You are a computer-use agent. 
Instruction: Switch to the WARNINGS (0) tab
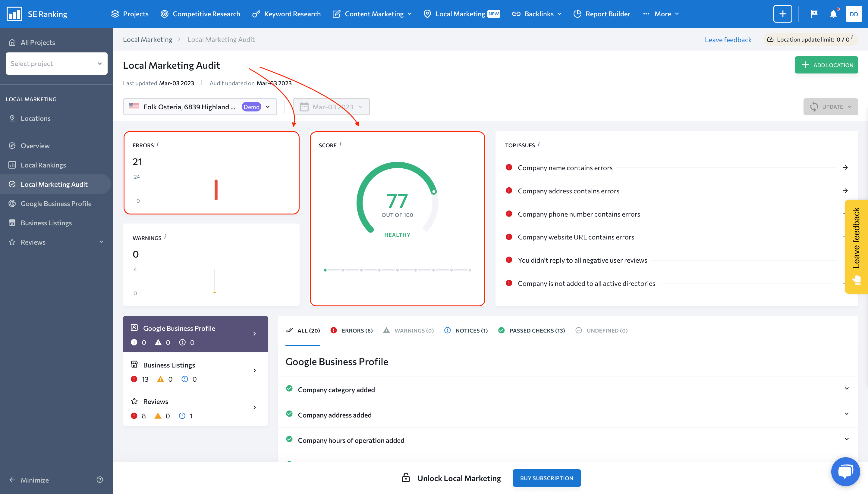[408, 330]
